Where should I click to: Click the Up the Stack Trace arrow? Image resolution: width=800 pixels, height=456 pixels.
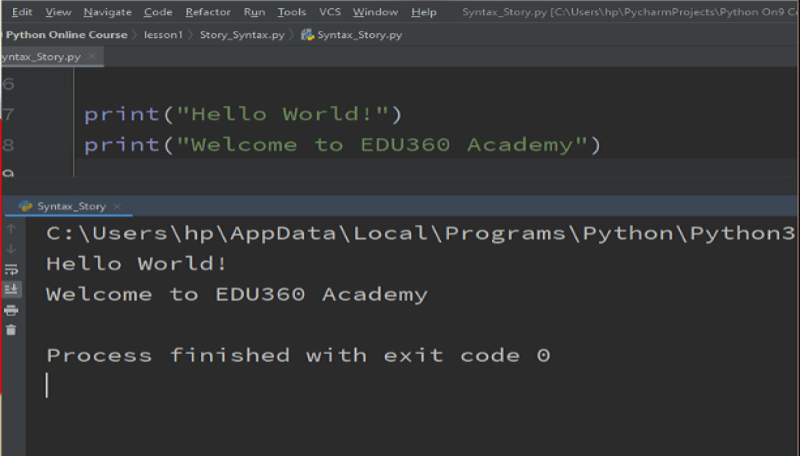pyautogui.click(x=11, y=229)
